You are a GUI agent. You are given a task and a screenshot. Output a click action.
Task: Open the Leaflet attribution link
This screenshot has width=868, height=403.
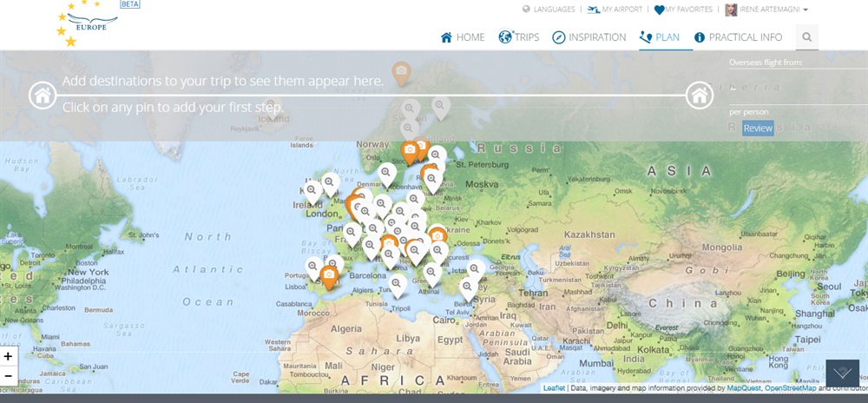click(x=554, y=388)
